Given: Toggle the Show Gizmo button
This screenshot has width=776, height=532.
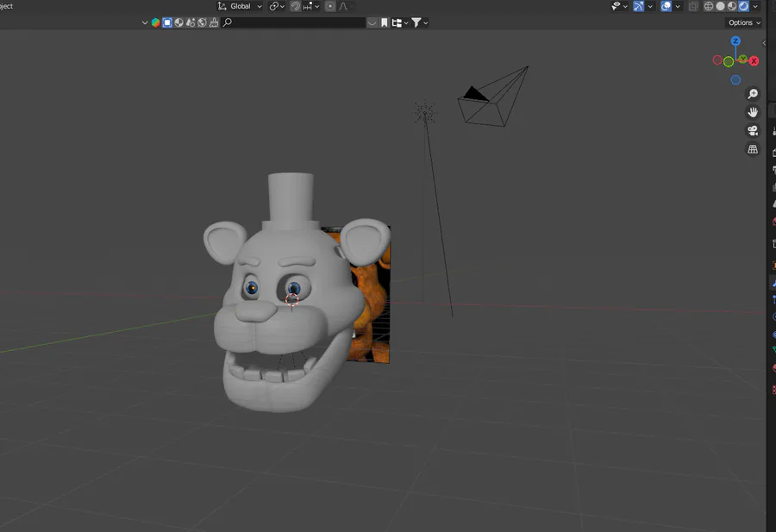Looking at the screenshot, I should (638, 6).
